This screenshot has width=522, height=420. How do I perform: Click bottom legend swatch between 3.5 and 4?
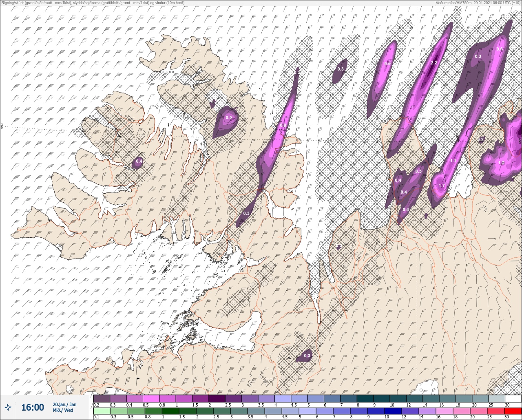256,411
